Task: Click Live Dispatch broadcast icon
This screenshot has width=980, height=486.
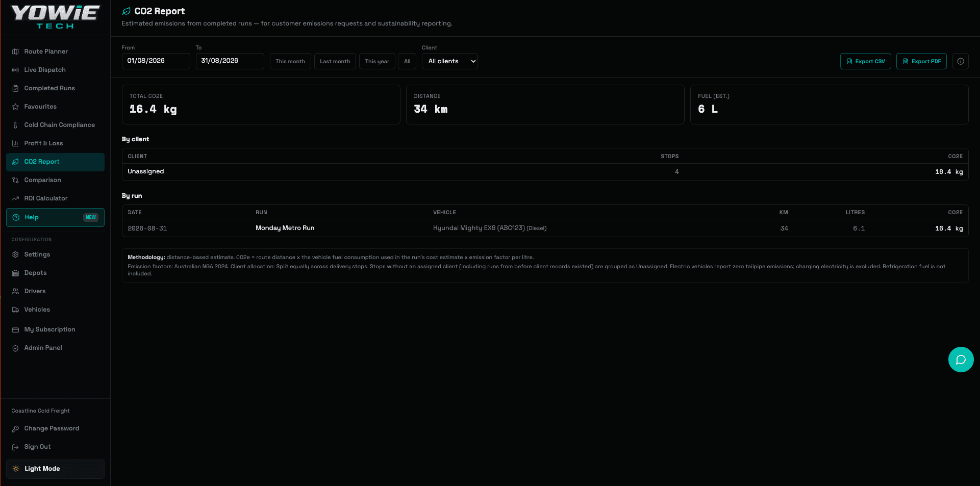Action: pos(15,70)
